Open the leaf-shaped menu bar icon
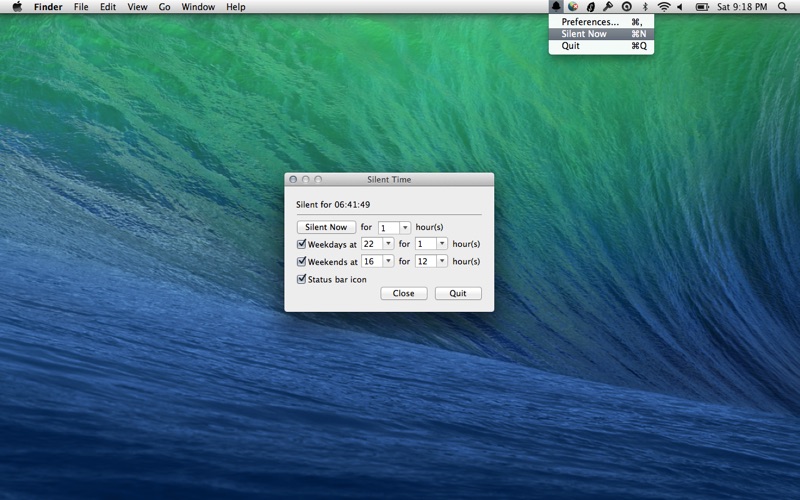The width and height of the screenshot is (800, 500). click(x=591, y=7)
